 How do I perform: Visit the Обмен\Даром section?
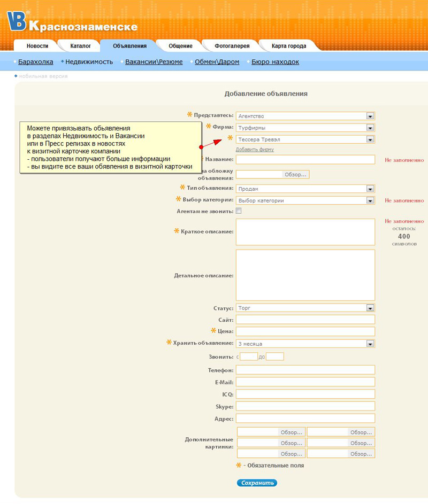217,61
